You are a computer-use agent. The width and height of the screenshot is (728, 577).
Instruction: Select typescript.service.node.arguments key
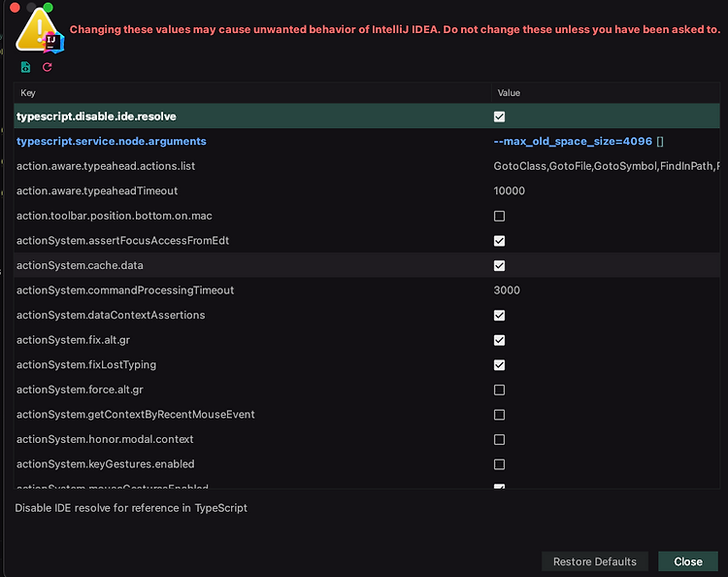click(112, 141)
